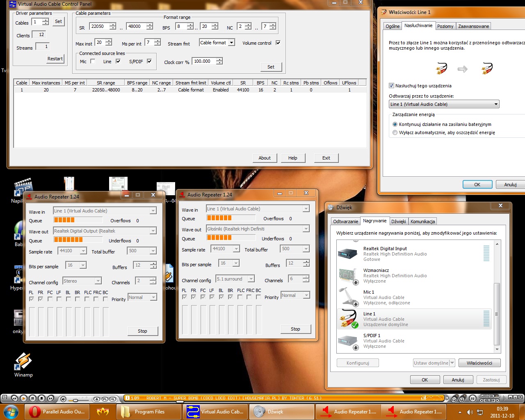
Task: Open the 5.1 surround channel config dropdown
Action: (235, 279)
